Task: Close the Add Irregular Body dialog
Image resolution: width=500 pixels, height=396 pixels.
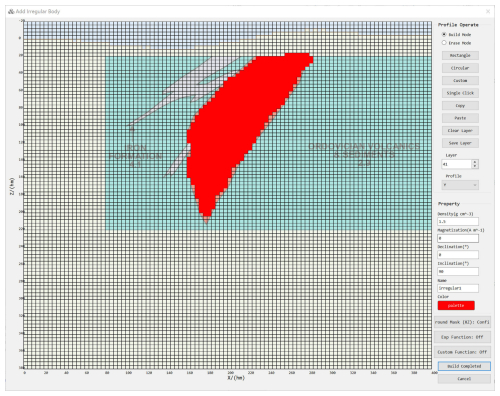Action: coord(488,11)
